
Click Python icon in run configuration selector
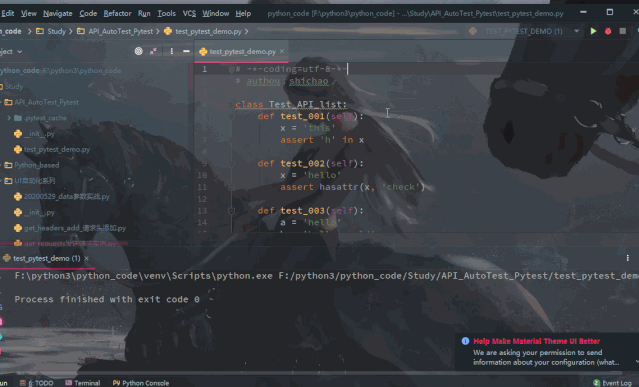pyautogui.click(x=473, y=31)
